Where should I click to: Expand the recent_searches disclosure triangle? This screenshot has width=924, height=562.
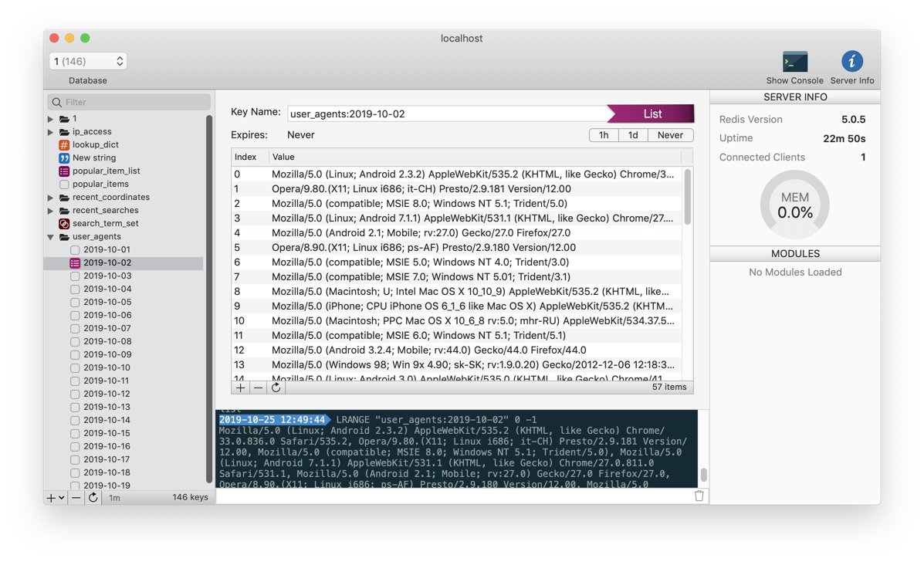click(50, 210)
